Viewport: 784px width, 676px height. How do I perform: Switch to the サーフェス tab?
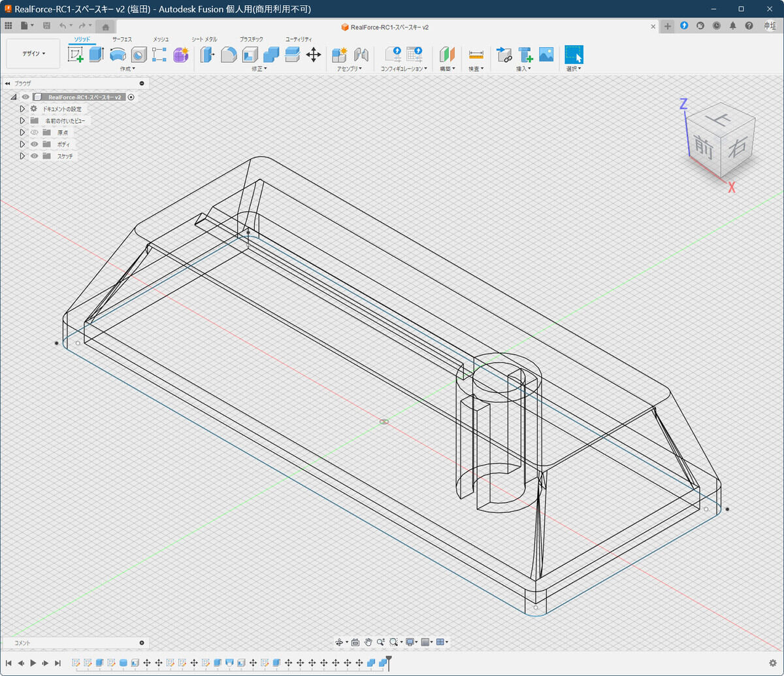[122, 39]
